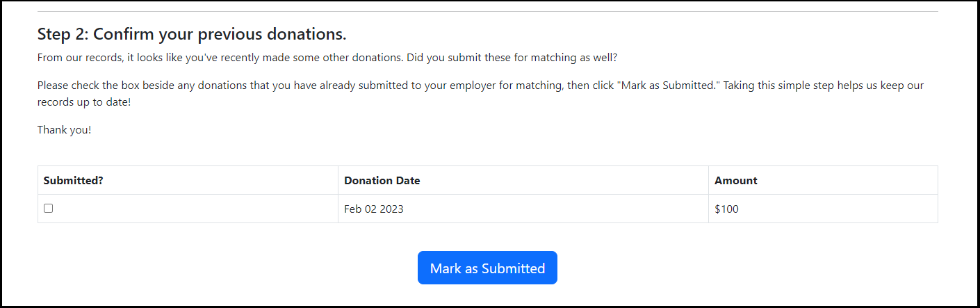Click the "Amount" column header
The height and width of the screenshot is (308, 980).
point(735,181)
